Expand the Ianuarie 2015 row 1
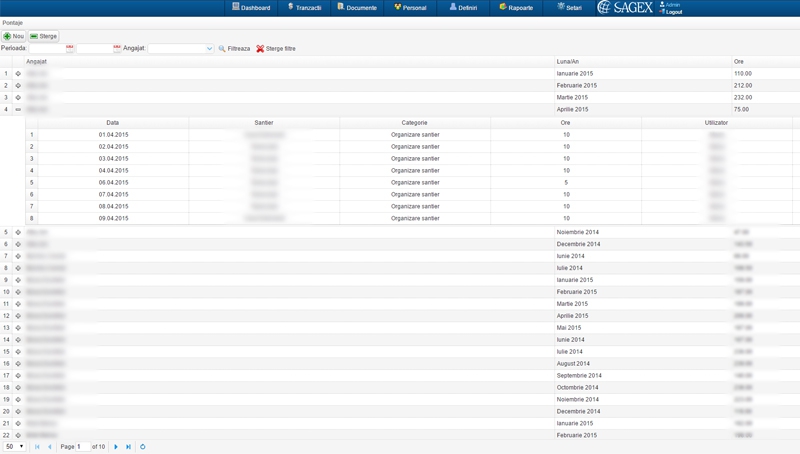Image resolution: width=800 pixels, height=454 pixels. pyautogui.click(x=18, y=74)
